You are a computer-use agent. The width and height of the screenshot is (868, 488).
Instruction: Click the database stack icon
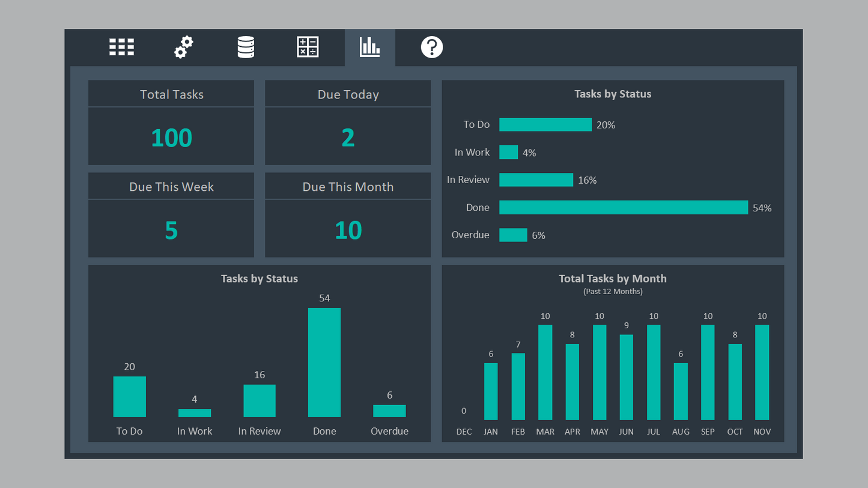click(246, 47)
